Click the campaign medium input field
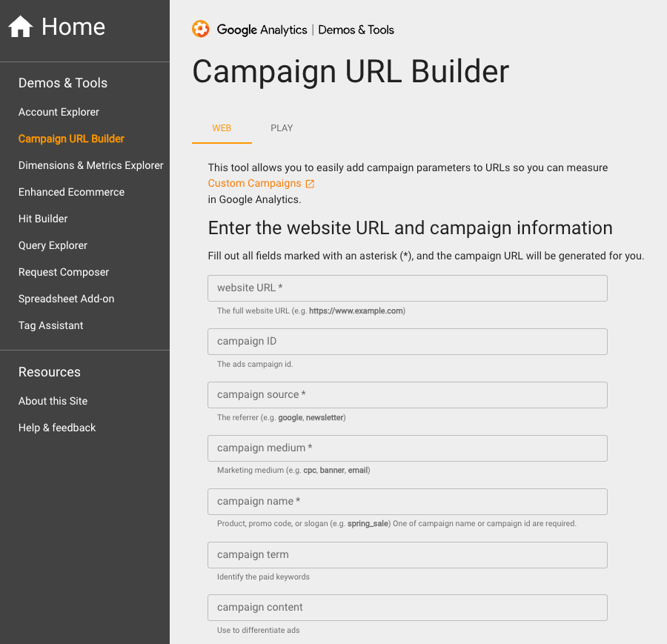Viewport: 667px width, 644px height. click(408, 448)
